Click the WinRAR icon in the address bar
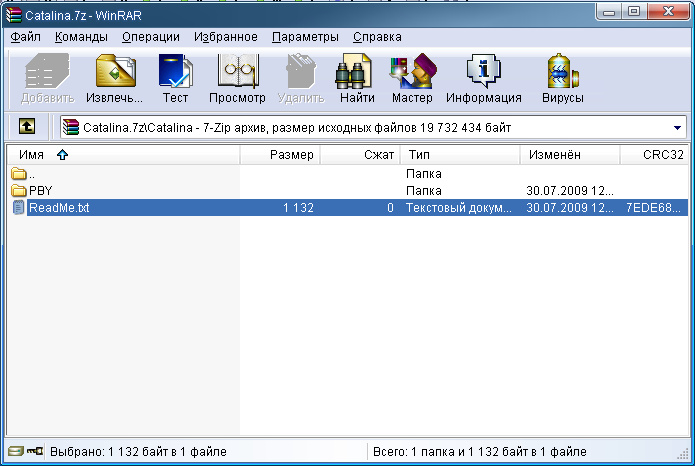 click(70, 128)
